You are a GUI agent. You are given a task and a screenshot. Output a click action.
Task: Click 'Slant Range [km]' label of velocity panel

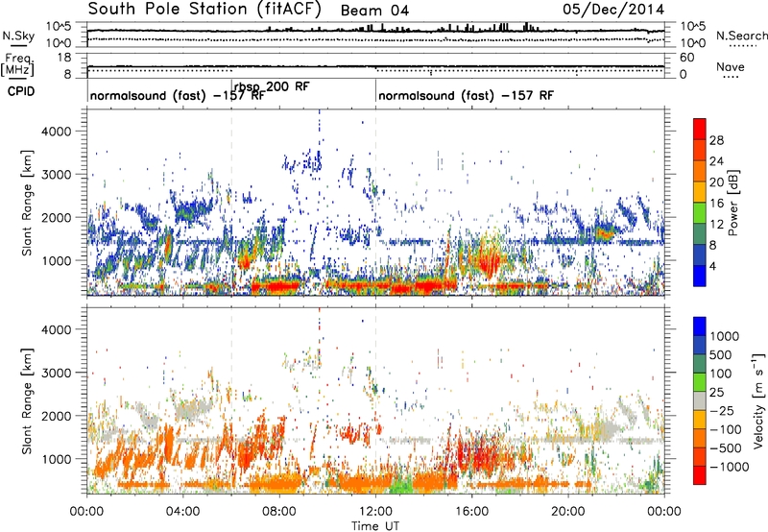(27, 400)
